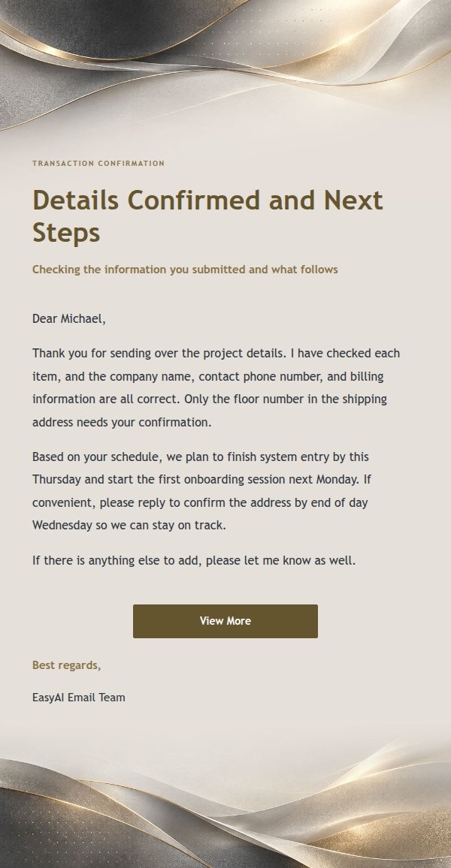Image resolution: width=451 pixels, height=868 pixels.
Task: Click the sentence If there is anything else to add
Action: tap(194, 560)
